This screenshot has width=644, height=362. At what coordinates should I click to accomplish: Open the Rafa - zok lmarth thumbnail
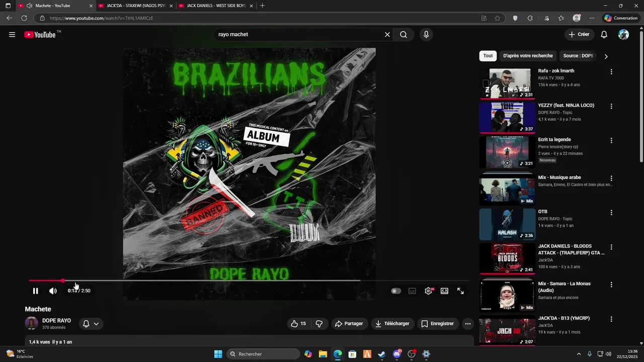pyautogui.click(x=507, y=83)
